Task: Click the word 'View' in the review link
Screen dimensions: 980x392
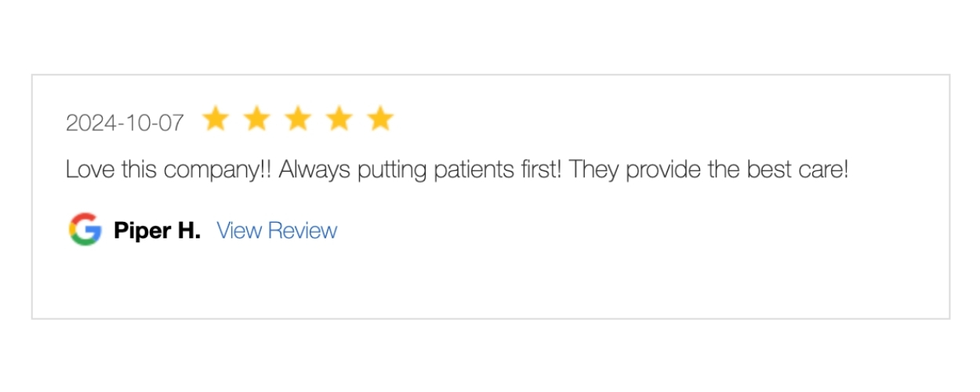Action: pyautogui.click(x=239, y=230)
